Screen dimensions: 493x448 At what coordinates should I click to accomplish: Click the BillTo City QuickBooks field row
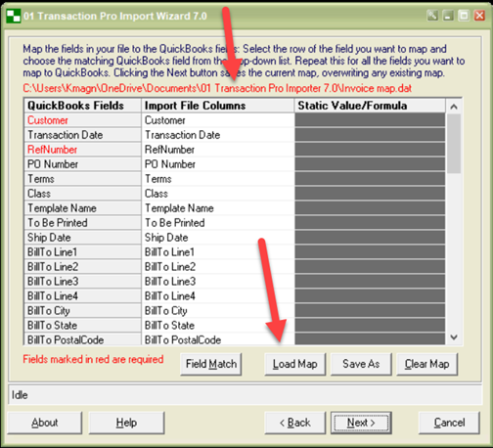point(82,311)
